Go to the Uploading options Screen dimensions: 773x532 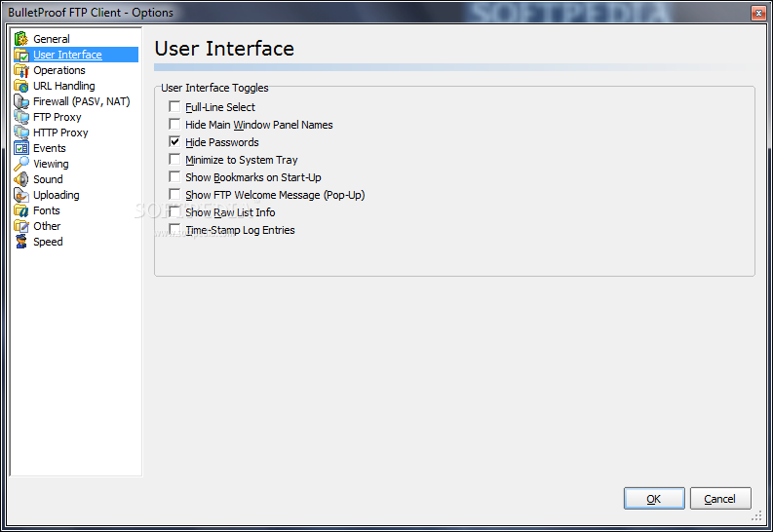tap(57, 195)
